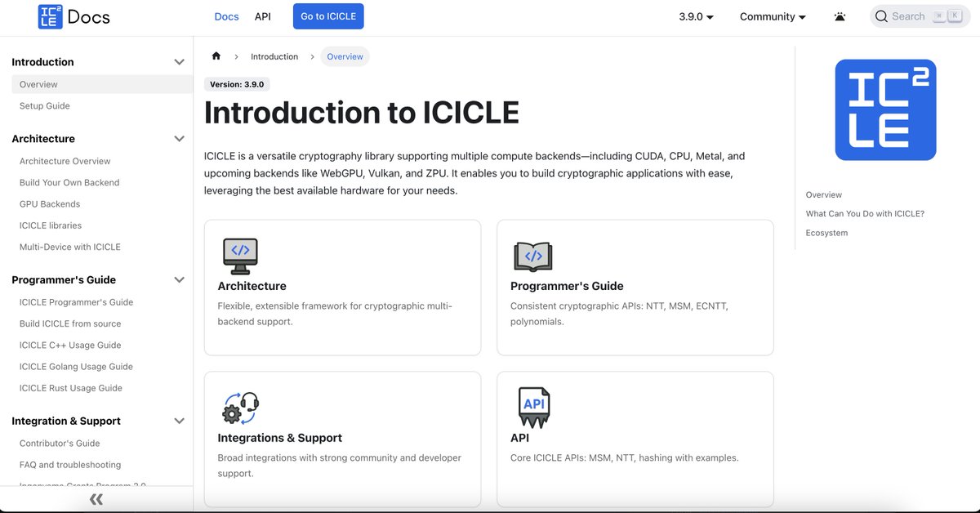
Task: Click the Architecture card monitor icon
Action: (240, 256)
